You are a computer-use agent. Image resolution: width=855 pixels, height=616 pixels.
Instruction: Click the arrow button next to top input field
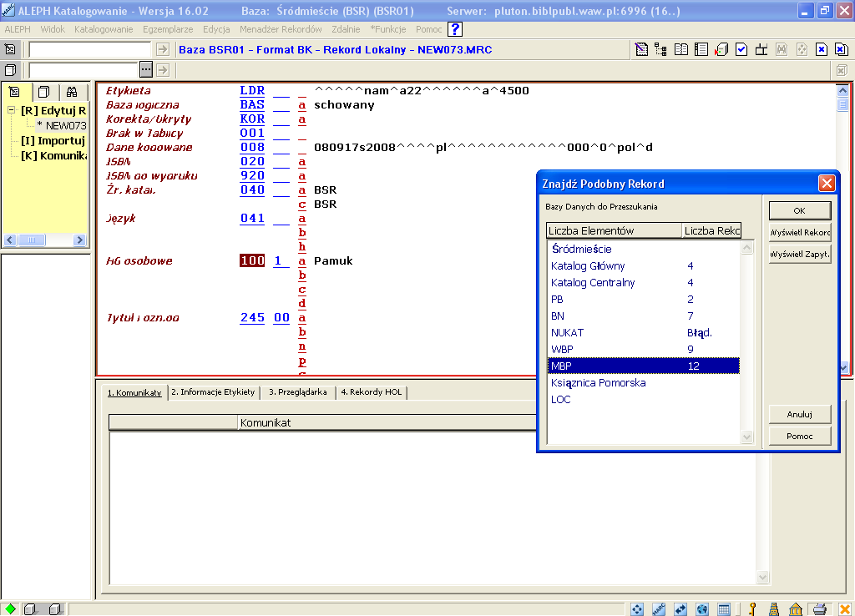coord(163,49)
